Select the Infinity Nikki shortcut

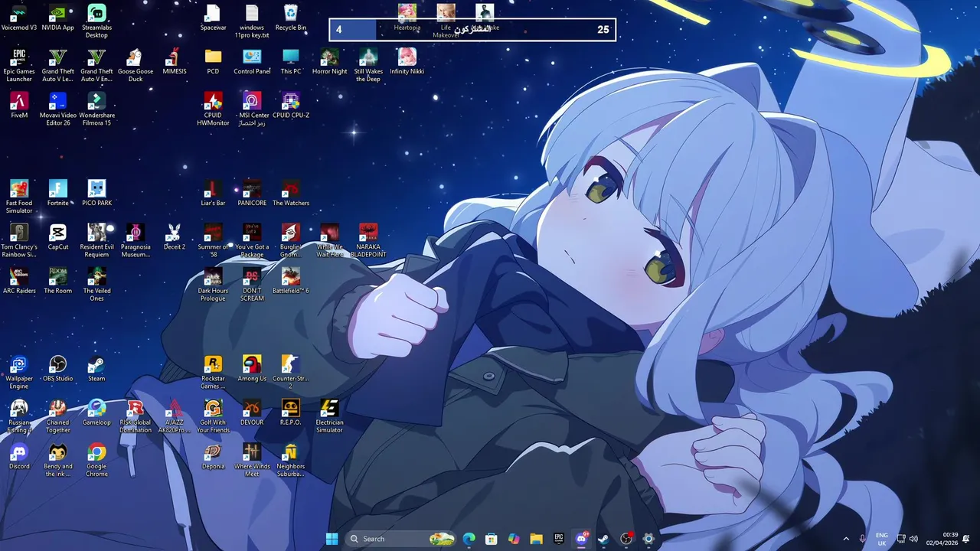pos(407,62)
